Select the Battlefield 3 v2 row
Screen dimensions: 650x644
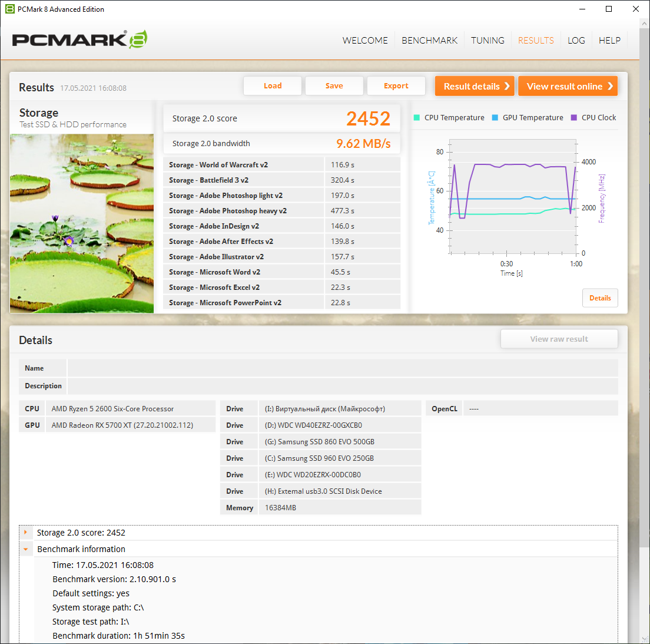click(x=282, y=180)
